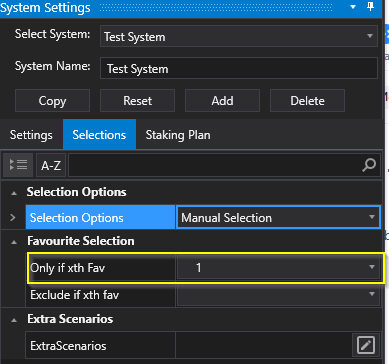Switch to categorized view in property grid
The image size is (389, 364).
pyautogui.click(x=18, y=165)
